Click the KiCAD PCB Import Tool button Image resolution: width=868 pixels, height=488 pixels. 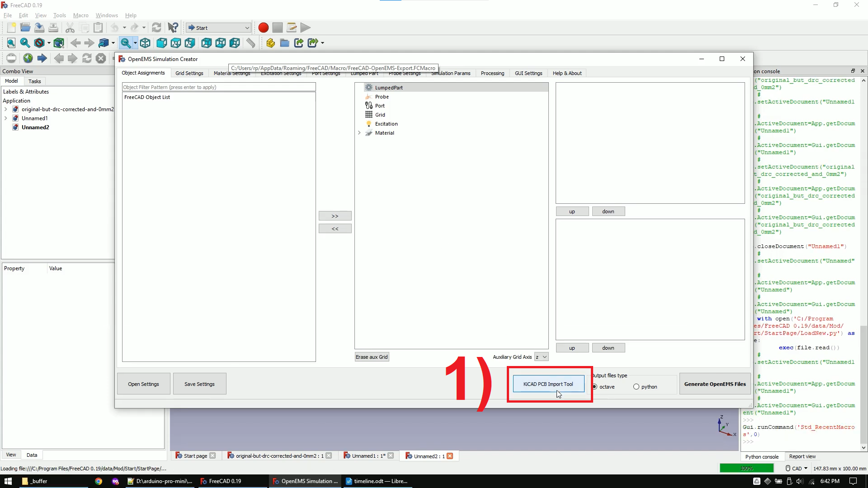[x=549, y=384]
